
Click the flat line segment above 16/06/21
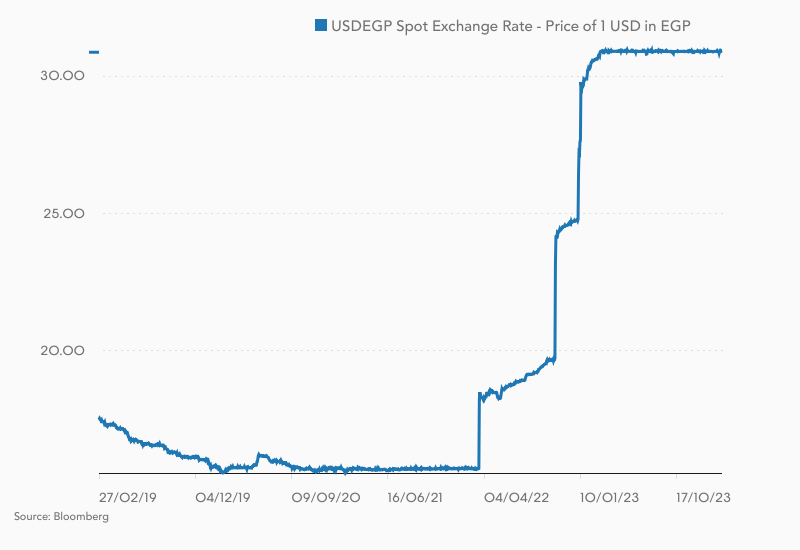[x=416, y=468]
